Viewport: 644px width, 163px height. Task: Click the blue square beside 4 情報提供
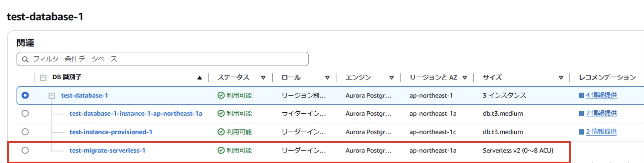pyautogui.click(x=581, y=95)
